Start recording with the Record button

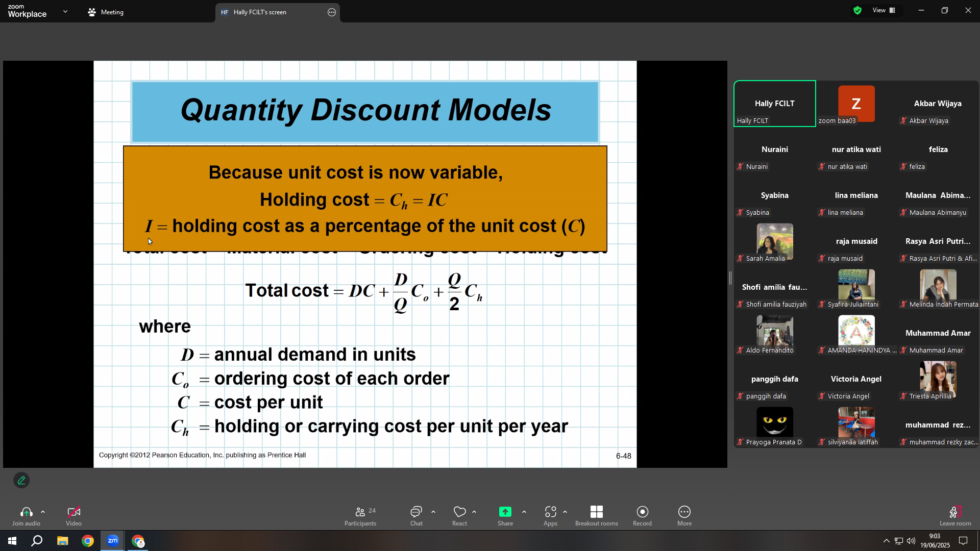coord(642,516)
